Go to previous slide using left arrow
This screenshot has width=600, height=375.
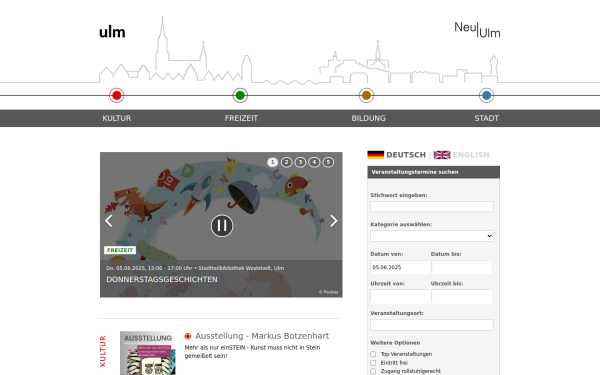109,221
